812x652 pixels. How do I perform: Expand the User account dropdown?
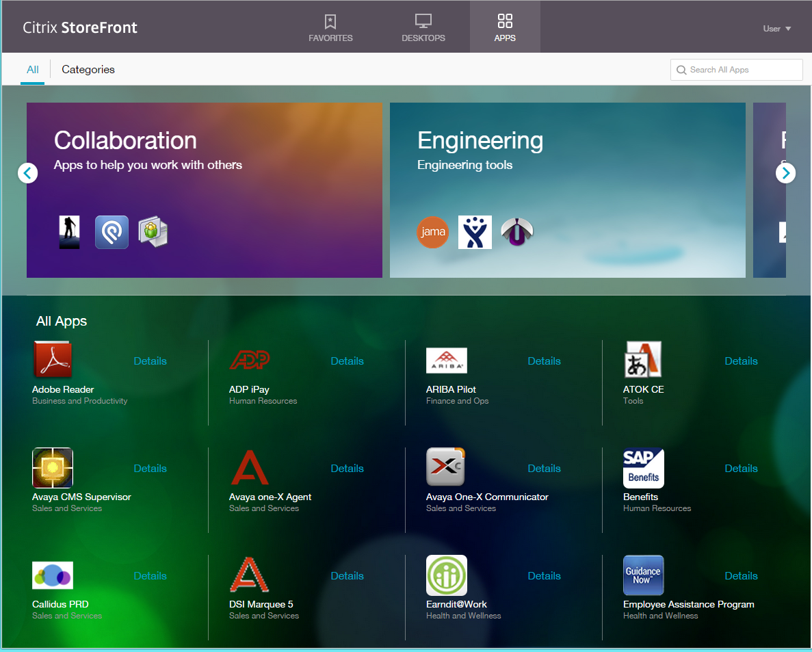click(x=777, y=29)
